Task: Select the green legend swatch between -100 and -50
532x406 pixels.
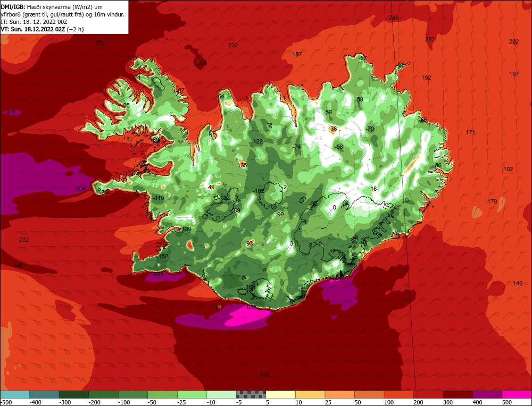Action: (x=133, y=394)
